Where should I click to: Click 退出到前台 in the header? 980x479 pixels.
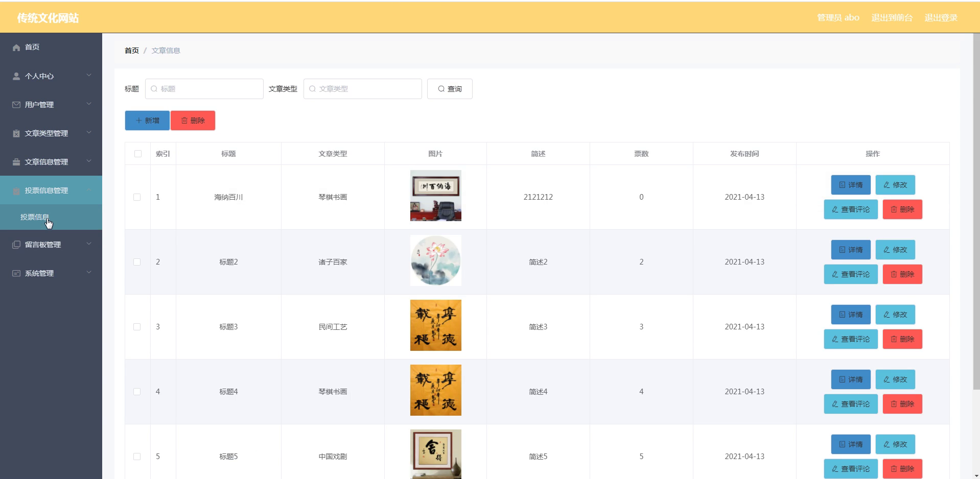892,17
